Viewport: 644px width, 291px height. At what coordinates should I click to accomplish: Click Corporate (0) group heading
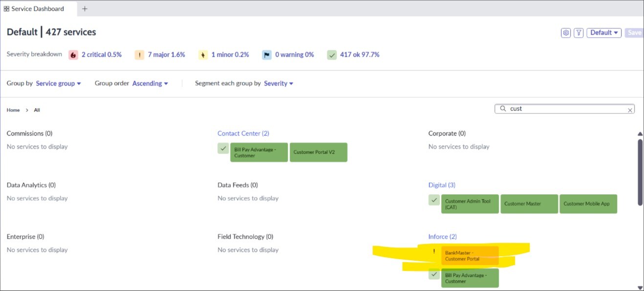coord(447,134)
